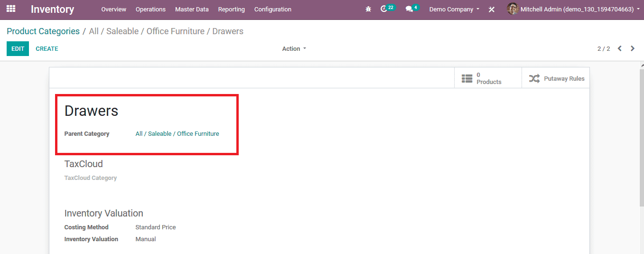Image resolution: width=644 pixels, height=254 pixels.
Task: Click the Standard Price value
Action: 156,227
